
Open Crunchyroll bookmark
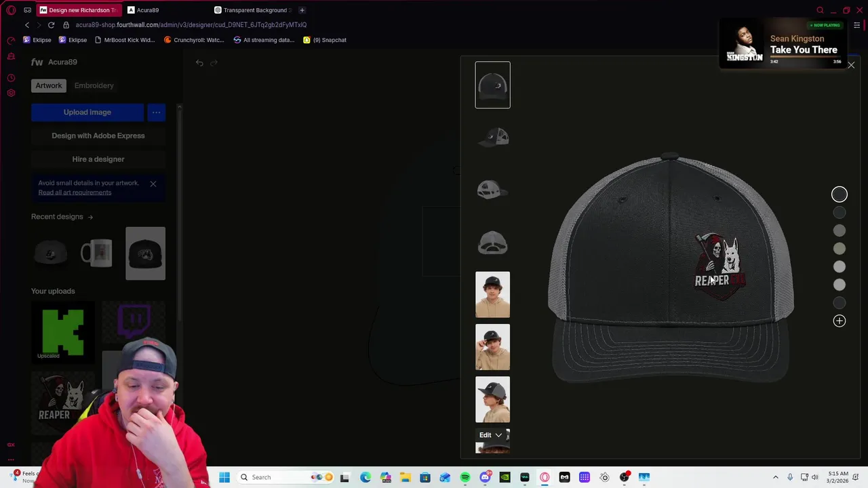194,40
